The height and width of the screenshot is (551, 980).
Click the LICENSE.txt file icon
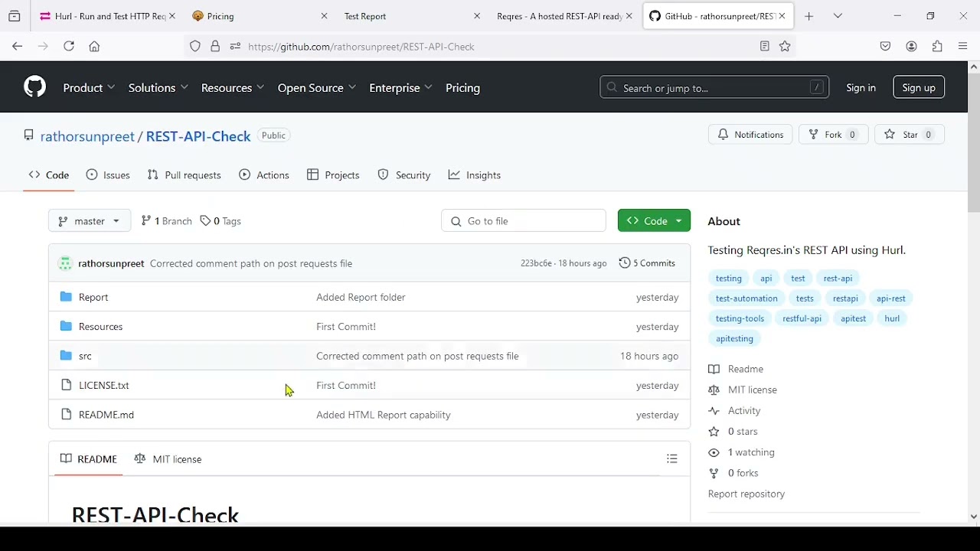[x=66, y=385]
